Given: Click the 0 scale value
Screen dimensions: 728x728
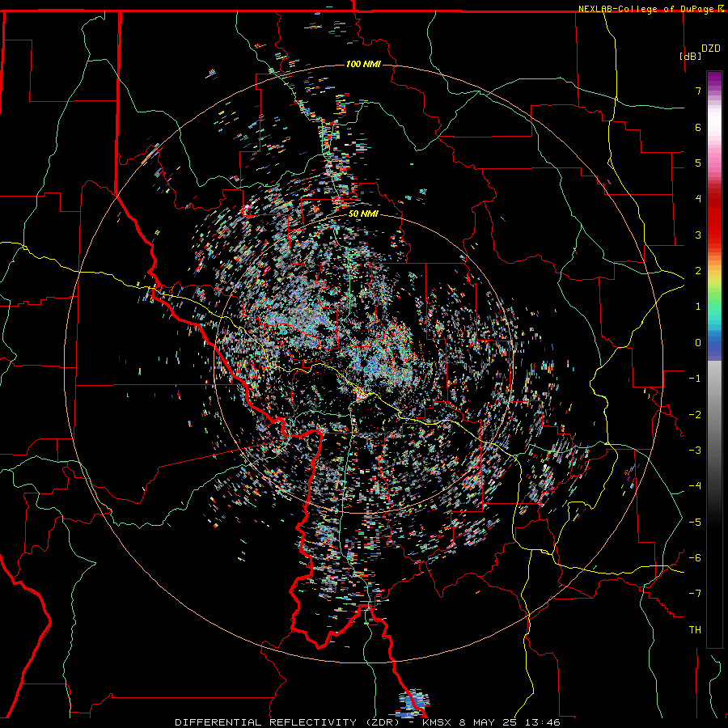Looking at the screenshot, I should coord(698,343).
